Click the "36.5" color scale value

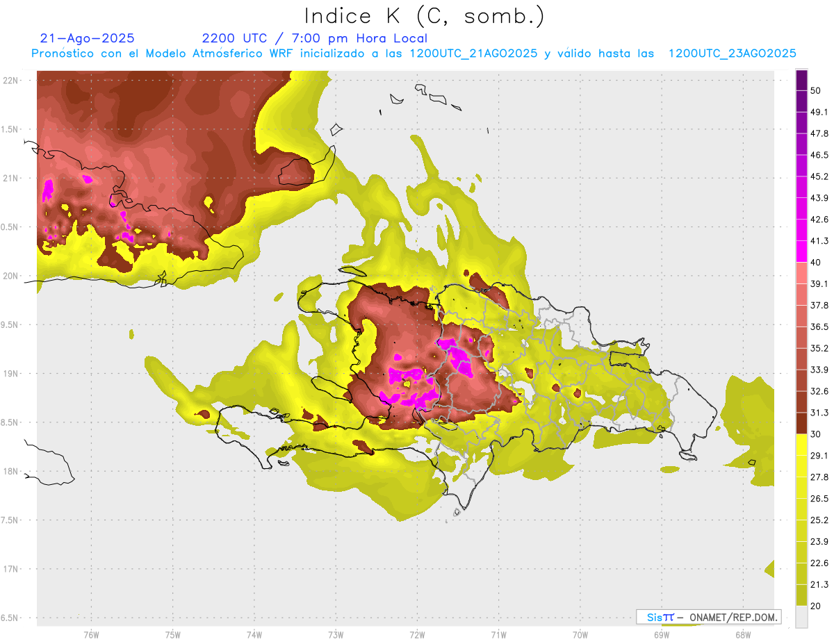(x=820, y=327)
